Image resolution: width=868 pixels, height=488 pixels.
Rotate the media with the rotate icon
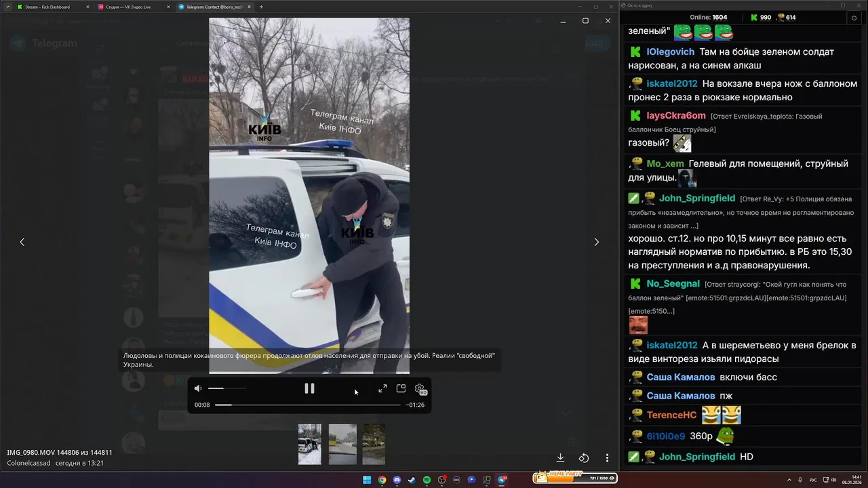pyautogui.click(x=584, y=458)
